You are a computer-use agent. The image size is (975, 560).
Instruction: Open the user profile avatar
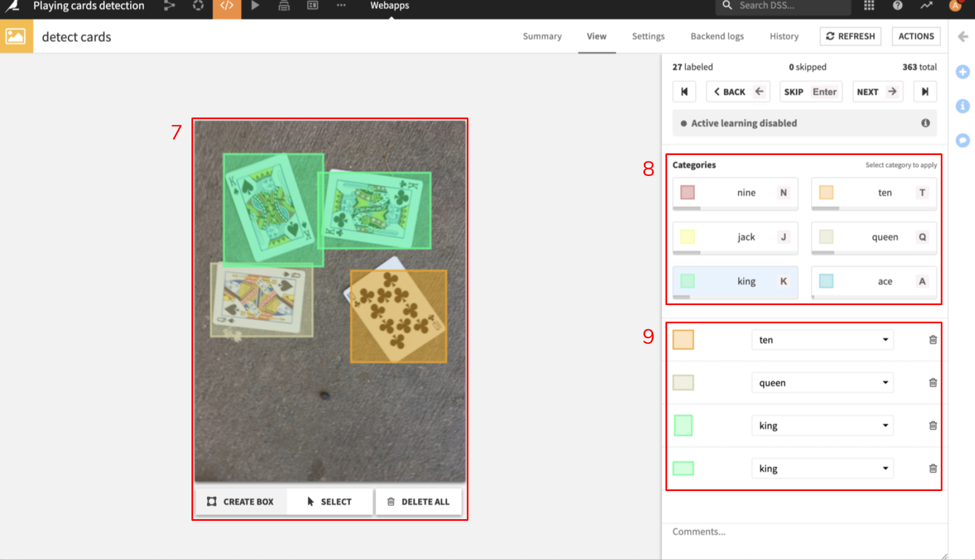[x=955, y=6]
